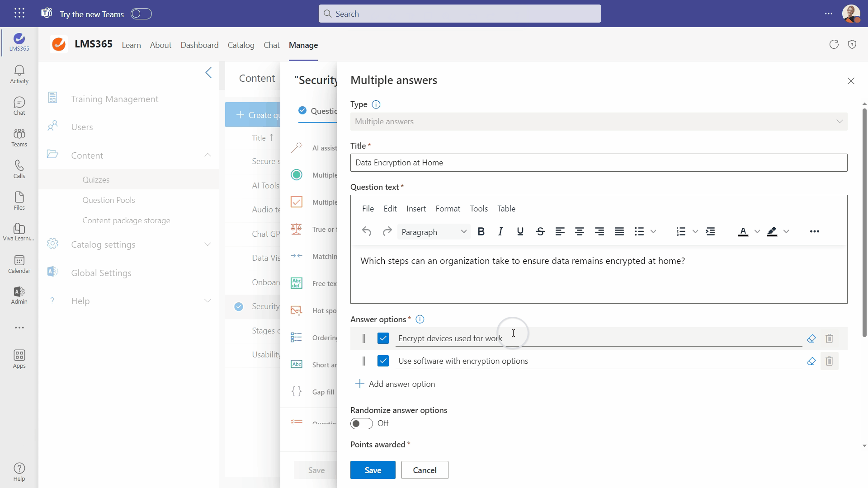Align text right
This screenshot has width=868, height=488.
pyautogui.click(x=599, y=232)
